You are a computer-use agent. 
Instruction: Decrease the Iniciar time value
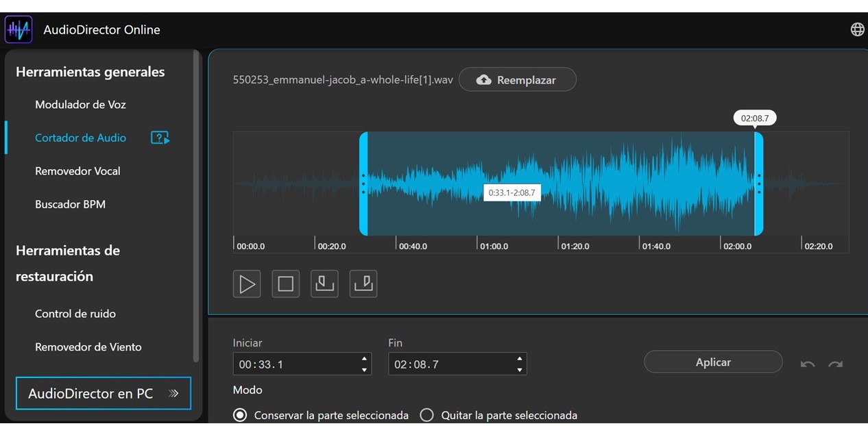pyautogui.click(x=364, y=370)
